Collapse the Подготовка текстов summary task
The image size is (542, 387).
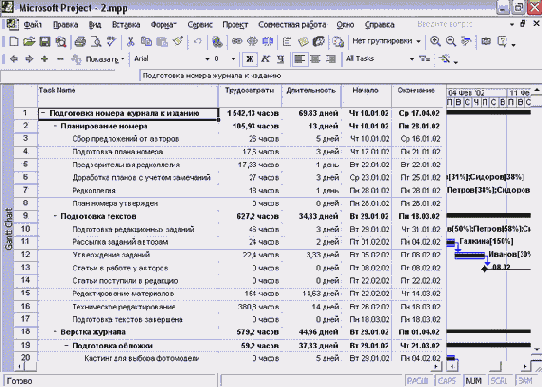tap(55, 216)
